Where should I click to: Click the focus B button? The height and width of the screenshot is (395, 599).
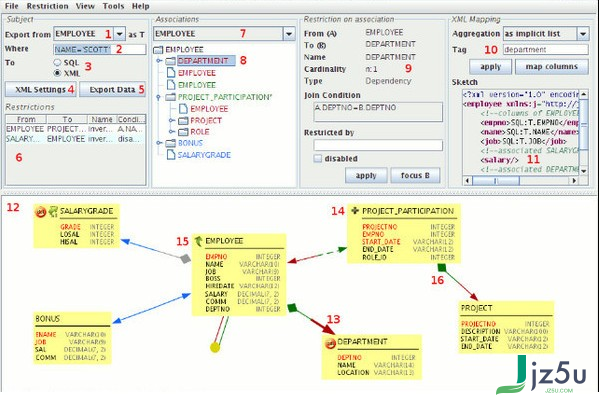click(x=415, y=176)
